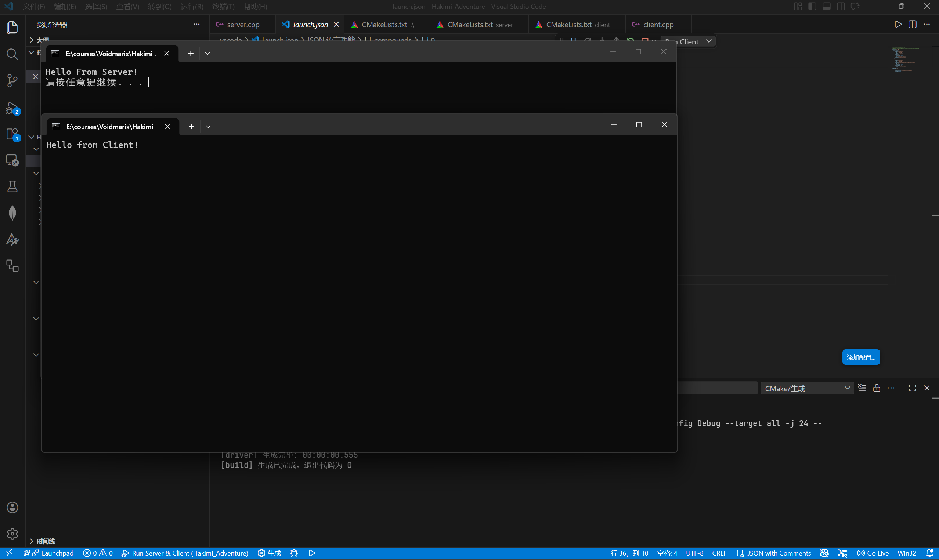Image resolution: width=939 pixels, height=560 pixels.
Task: Open the Search view in activity bar
Action: [12, 54]
